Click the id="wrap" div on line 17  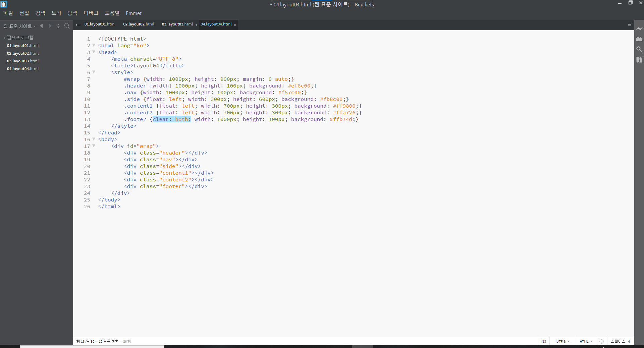(x=135, y=146)
